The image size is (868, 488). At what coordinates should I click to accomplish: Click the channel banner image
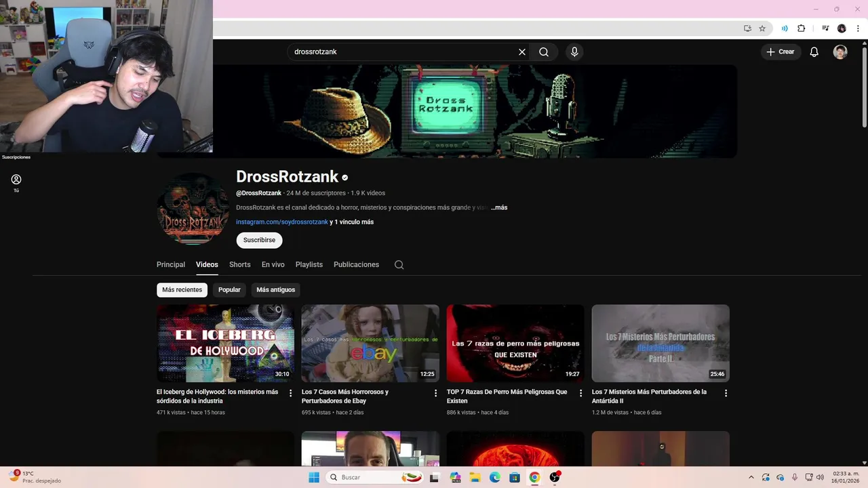pyautogui.click(x=447, y=111)
